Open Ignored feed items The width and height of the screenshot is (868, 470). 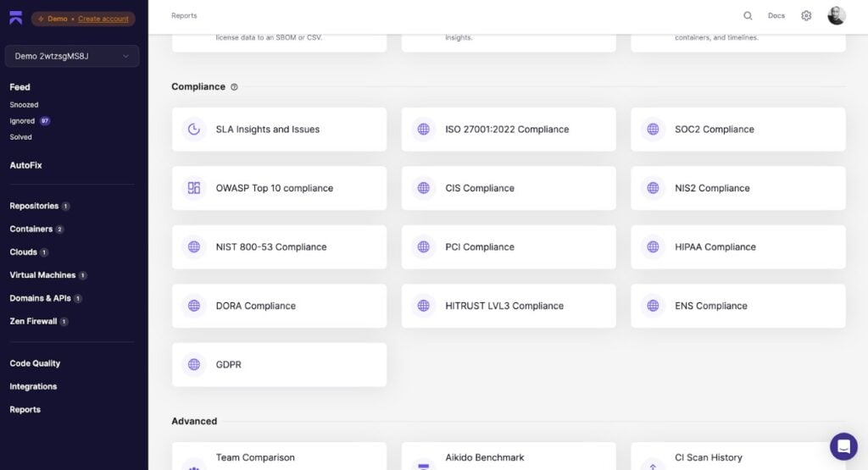[x=22, y=120]
